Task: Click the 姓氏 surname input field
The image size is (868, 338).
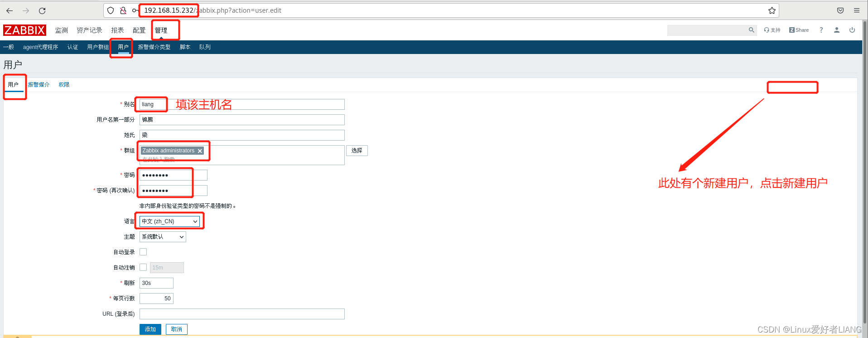Action: (x=242, y=135)
